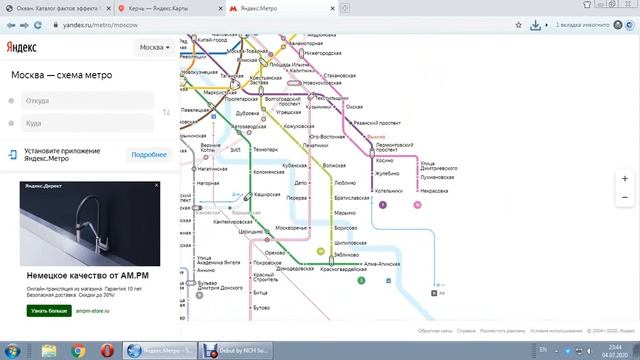
Task: Bookmark this page with the star icon
Action: point(518,25)
